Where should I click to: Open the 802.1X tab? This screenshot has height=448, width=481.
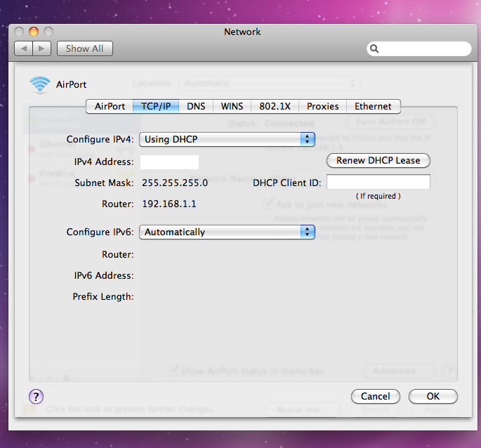(x=275, y=106)
